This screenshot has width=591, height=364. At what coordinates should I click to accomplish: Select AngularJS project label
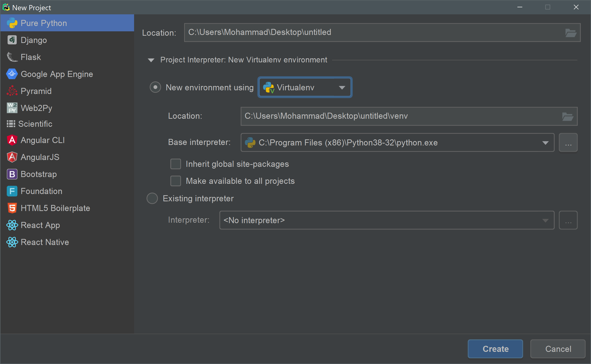(x=40, y=157)
